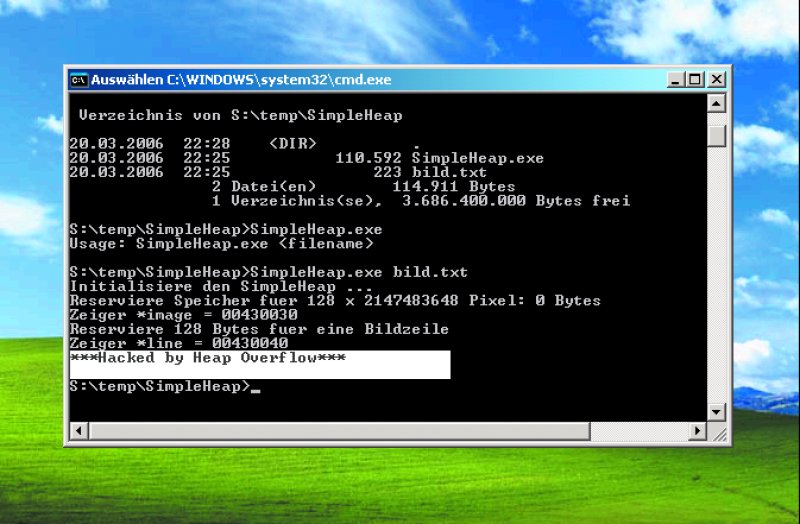The image size is (800, 524).
Task: Click the text '2 Datei(en)'
Action: 264,187
